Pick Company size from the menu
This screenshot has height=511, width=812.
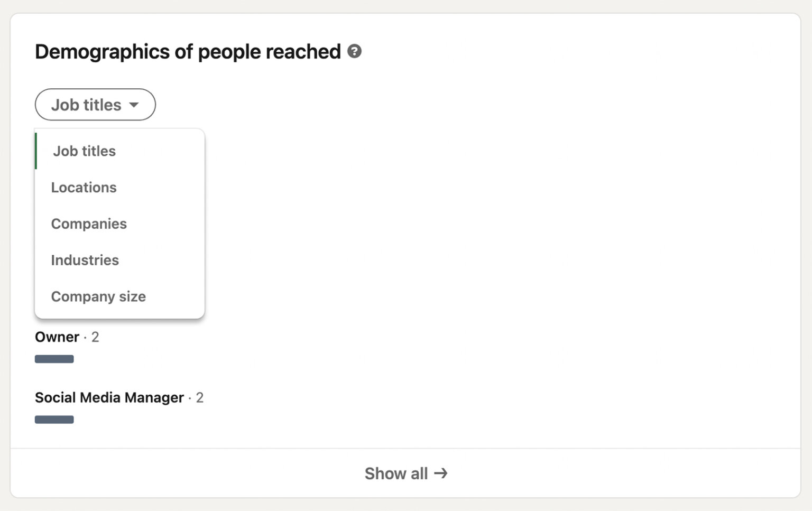tap(98, 296)
